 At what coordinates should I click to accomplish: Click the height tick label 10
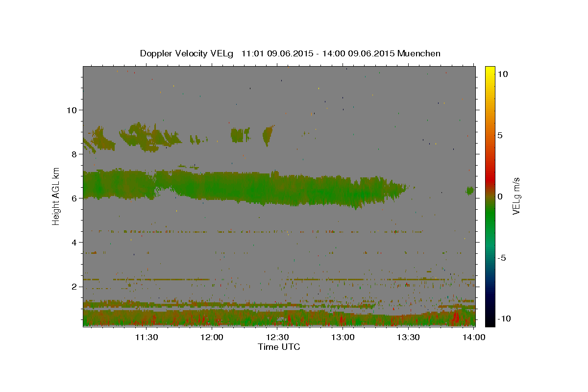pos(72,110)
